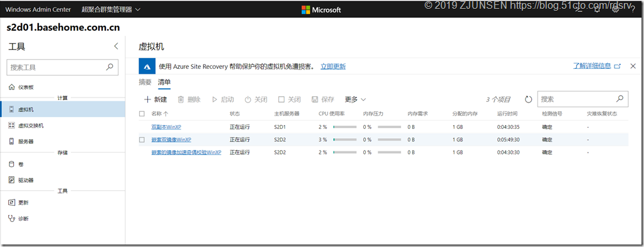Click the external link icon beside 了解详细信息
Image resolution: width=644 pixels, height=247 pixels.
click(x=617, y=66)
